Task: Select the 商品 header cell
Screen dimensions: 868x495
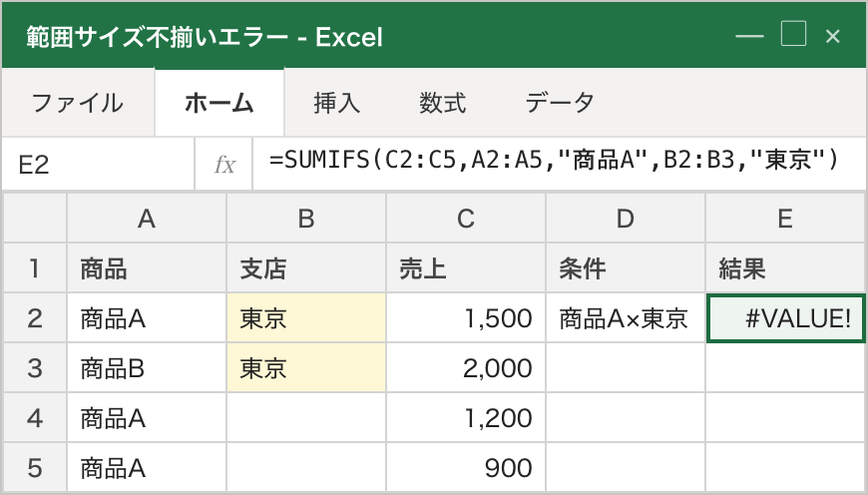Action: pos(147,268)
